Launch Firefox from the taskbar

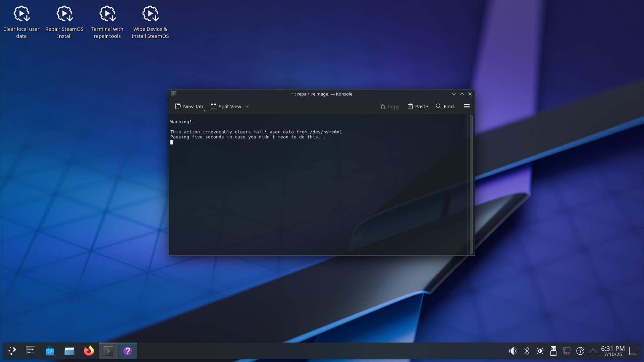(x=88, y=351)
